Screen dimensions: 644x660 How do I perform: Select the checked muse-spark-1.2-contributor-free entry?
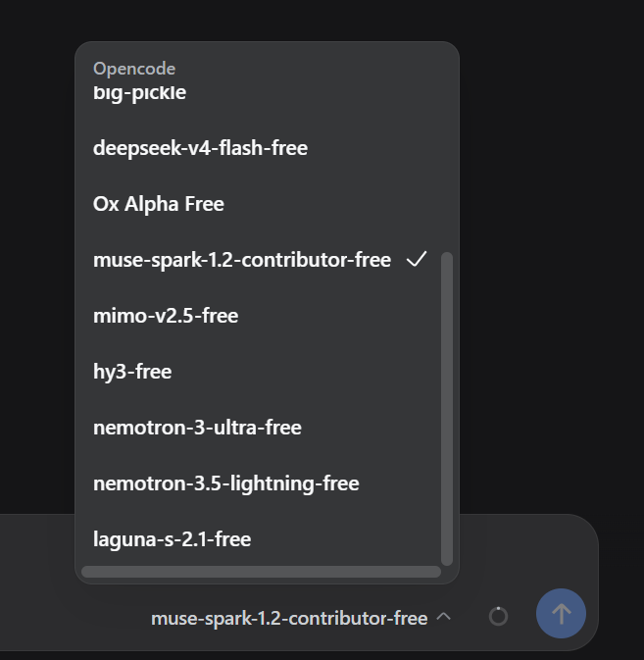260,260
